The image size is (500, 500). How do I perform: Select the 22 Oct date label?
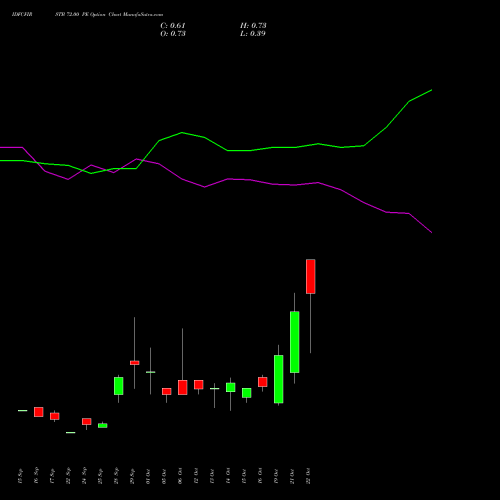point(308,476)
